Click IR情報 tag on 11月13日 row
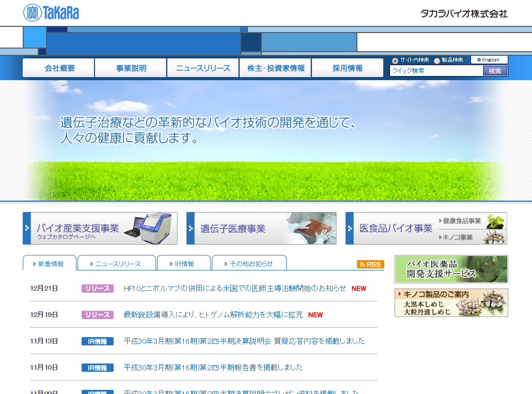The image size is (532, 394). pos(98,341)
